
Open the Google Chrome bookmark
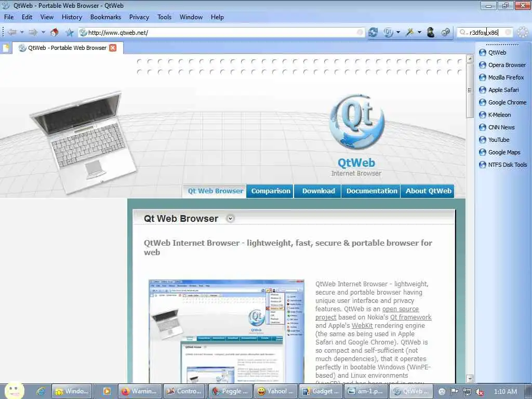(x=503, y=102)
